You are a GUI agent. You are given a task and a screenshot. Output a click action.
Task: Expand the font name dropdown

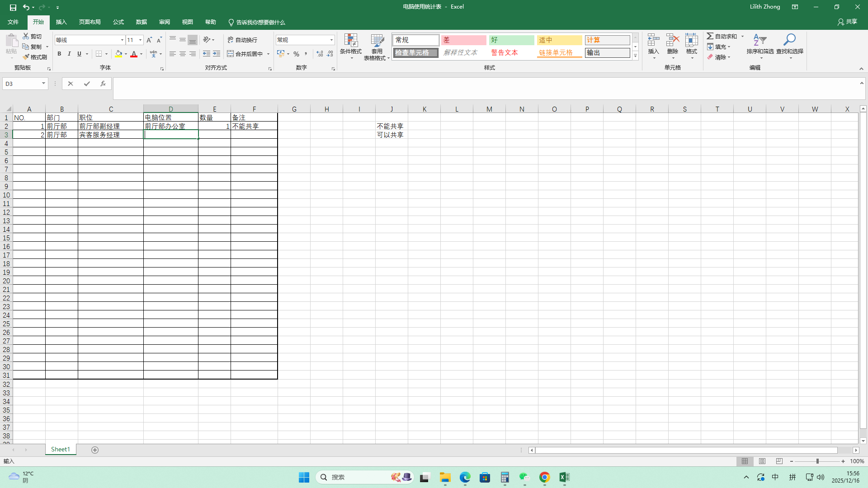point(122,40)
